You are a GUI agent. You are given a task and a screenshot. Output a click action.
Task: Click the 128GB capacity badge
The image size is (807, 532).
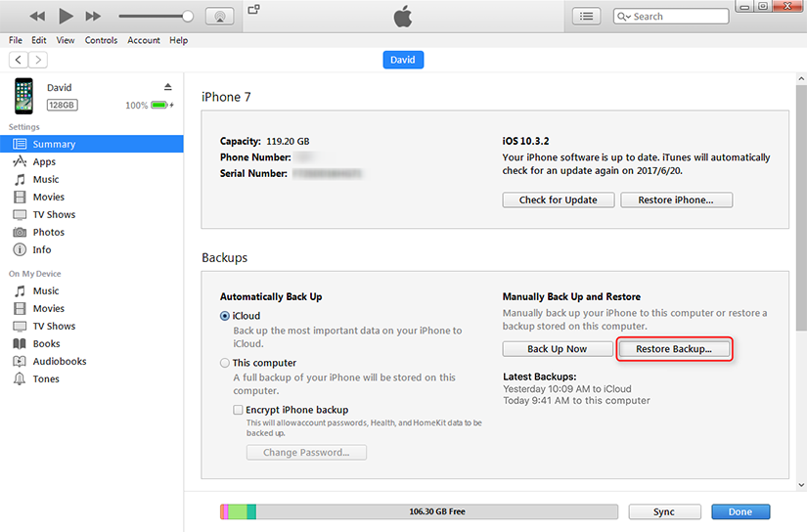[x=62, y=105]
